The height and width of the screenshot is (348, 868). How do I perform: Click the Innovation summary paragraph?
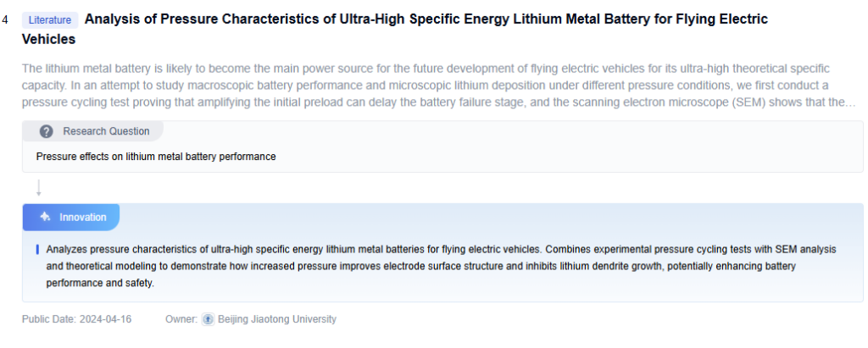click(424, 266)
